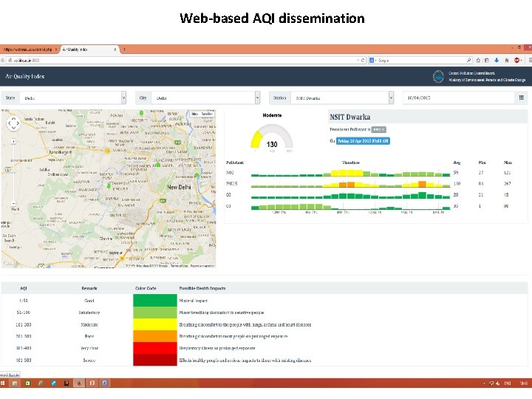Click the green taskbar app icon
This screenshot has height=399, width=532.
(x=27, y=383)
